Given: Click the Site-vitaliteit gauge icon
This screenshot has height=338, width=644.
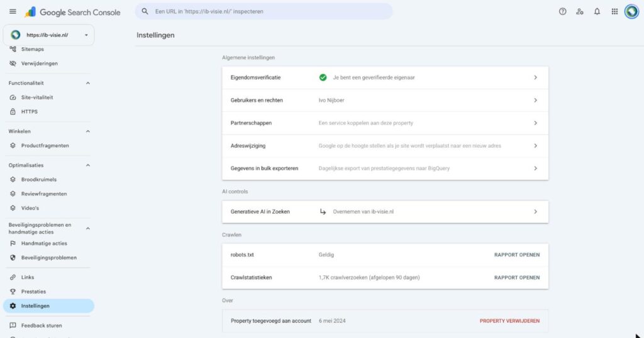Looking at the screenshot, I should pos(13,97).
